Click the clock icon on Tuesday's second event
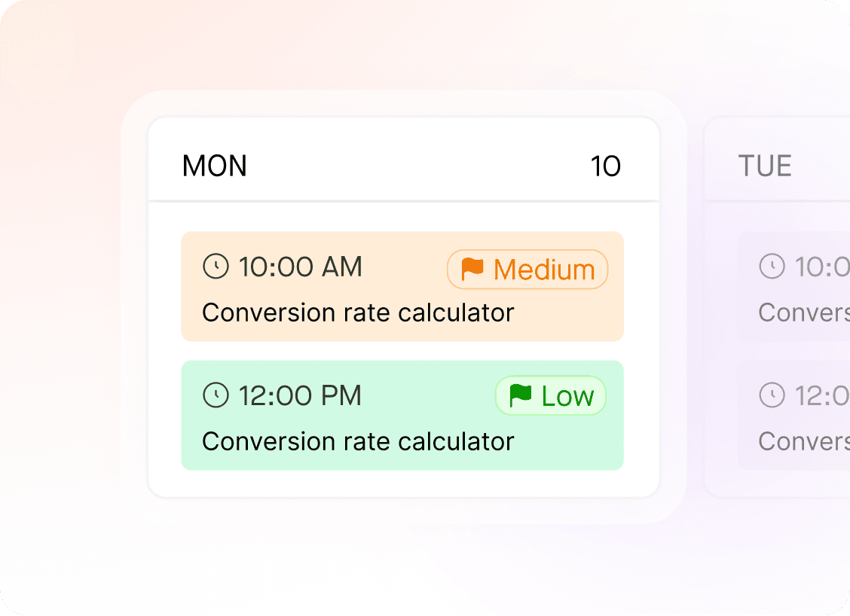The width and height of the screenshot is (850, 616). click(772, 395)
